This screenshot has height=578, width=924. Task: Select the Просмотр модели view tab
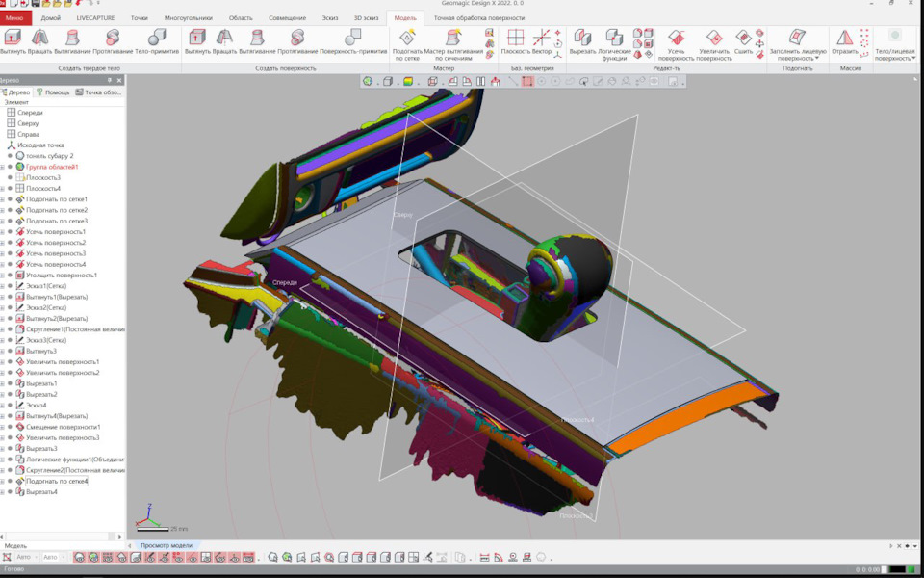coord(167,545)
